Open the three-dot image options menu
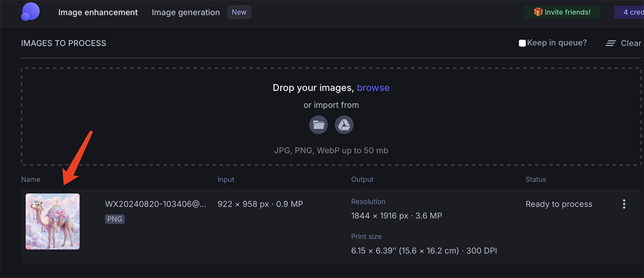 pos(624,204)
